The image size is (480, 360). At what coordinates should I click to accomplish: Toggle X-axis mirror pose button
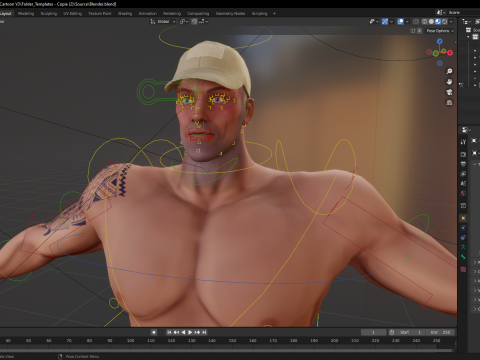tap(419, 31)
